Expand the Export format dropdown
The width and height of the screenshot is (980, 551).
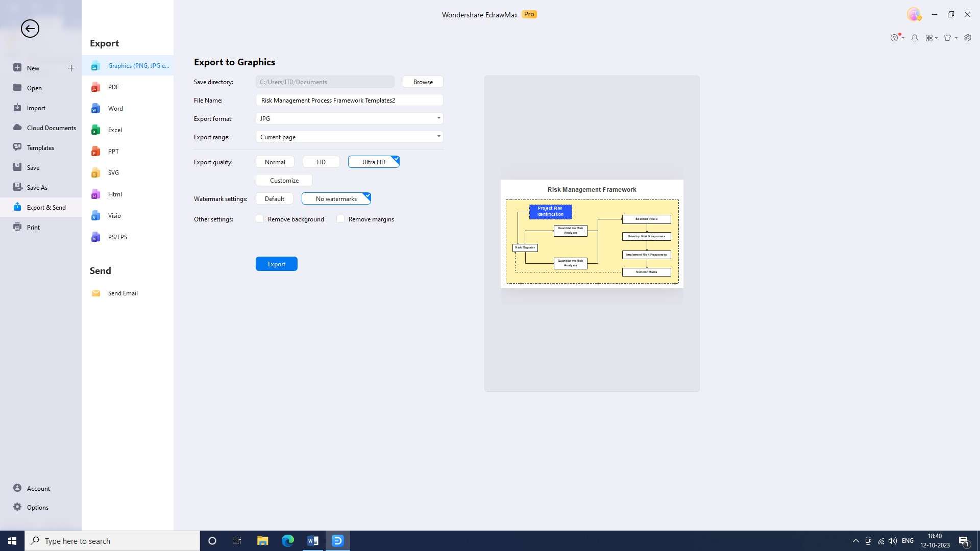point(438,118)
